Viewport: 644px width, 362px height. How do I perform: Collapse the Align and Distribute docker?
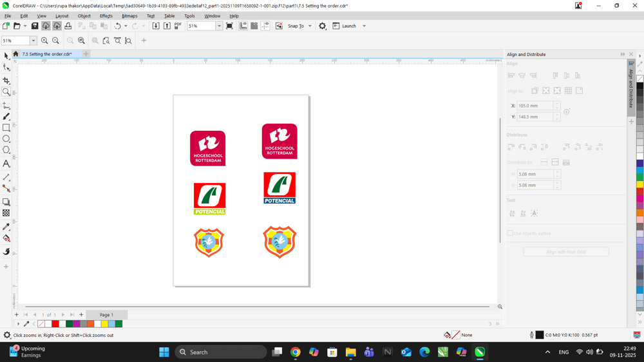(x=623, y=54)
